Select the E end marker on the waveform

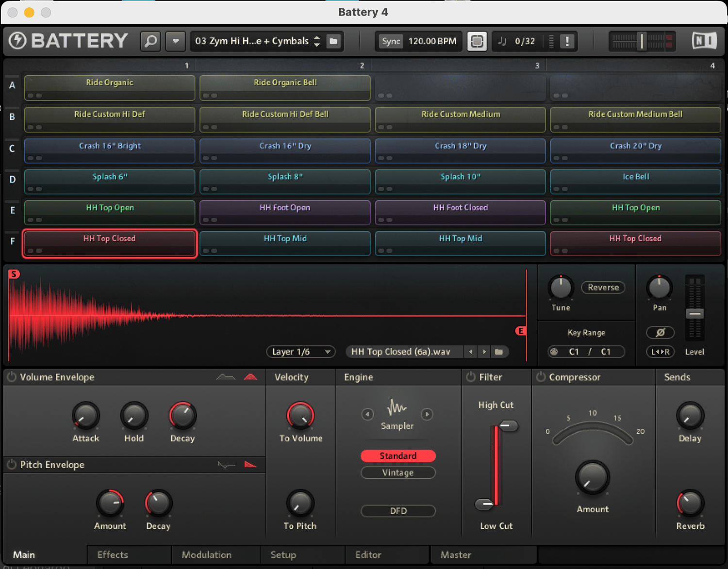[521, 331]
